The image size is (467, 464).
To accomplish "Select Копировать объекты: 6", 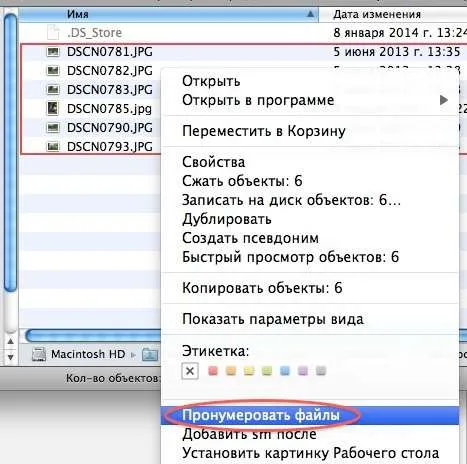I will (x=310, y=288).
